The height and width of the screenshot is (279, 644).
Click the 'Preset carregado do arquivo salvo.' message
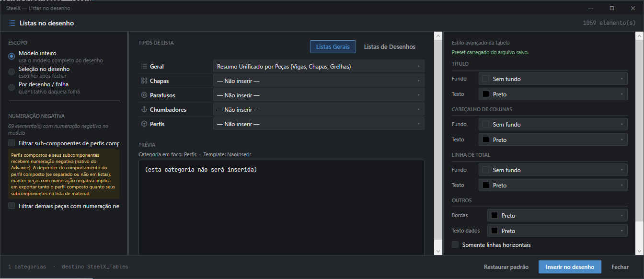[490, 52]
